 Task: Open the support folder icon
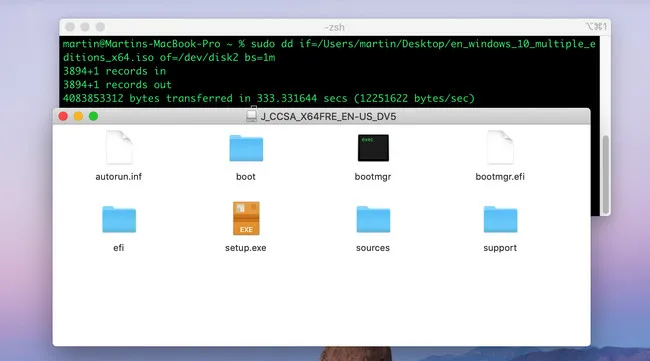click(x=500, y=219)
